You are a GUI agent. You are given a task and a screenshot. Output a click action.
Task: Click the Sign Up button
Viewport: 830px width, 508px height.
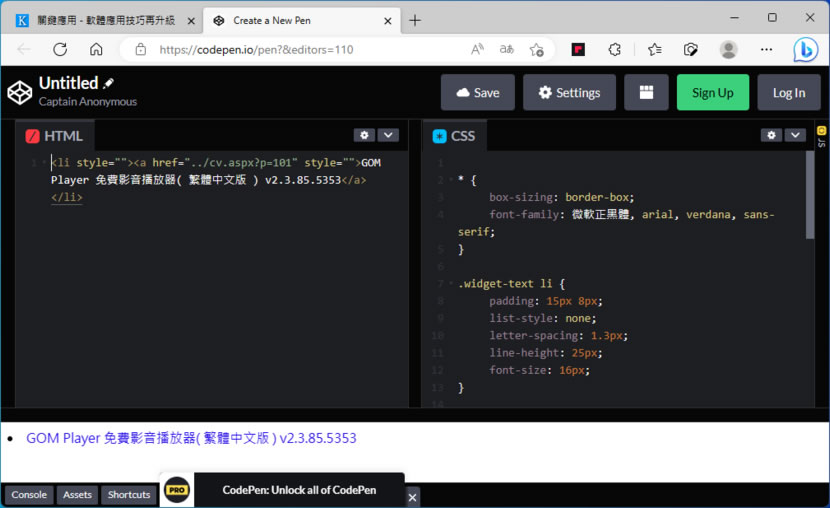[x=712, y=93]
